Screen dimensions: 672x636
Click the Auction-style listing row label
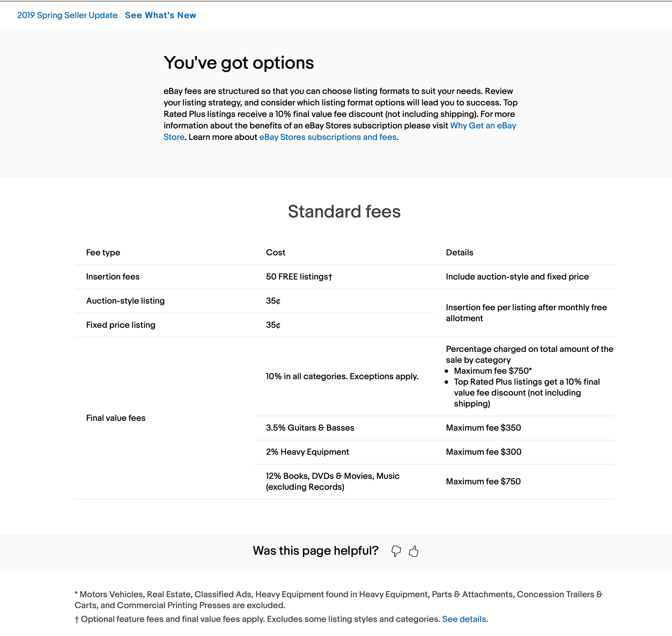click(x=125, y=301)
